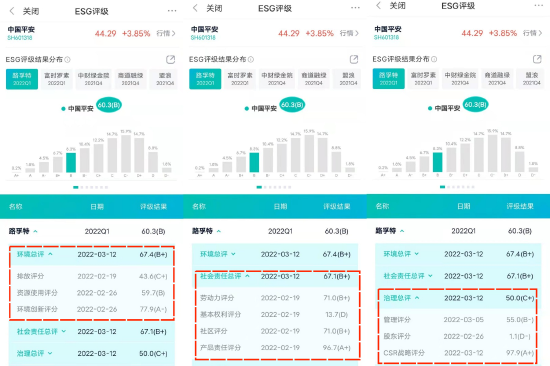Collapse 治理总评 in the right panel
550x366 pixels.
(417, 298)
